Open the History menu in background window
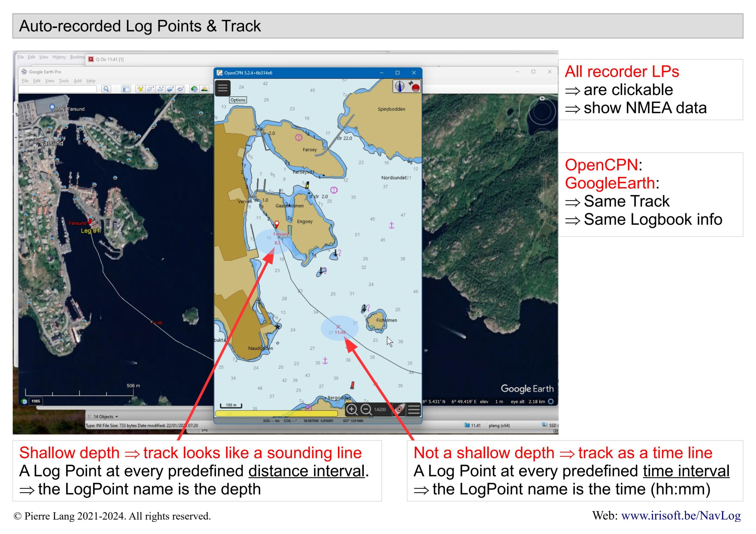756x534 pixels. pos(59,57)
